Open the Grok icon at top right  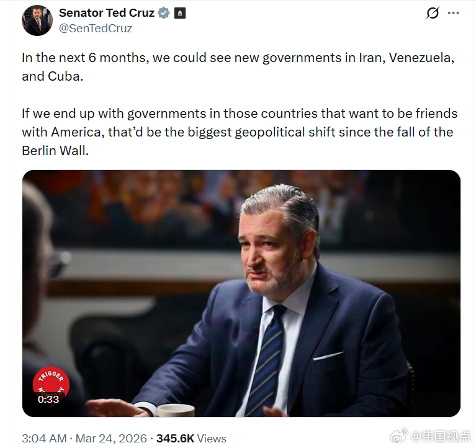(433, 13)
